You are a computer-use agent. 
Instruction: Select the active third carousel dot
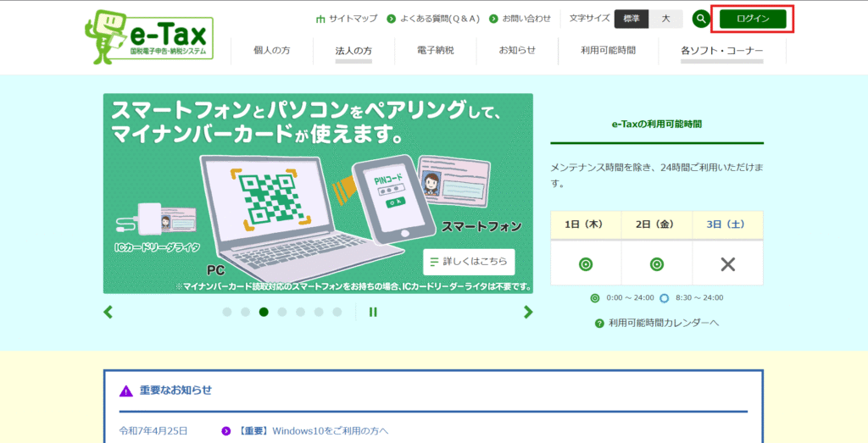(264, 312)
